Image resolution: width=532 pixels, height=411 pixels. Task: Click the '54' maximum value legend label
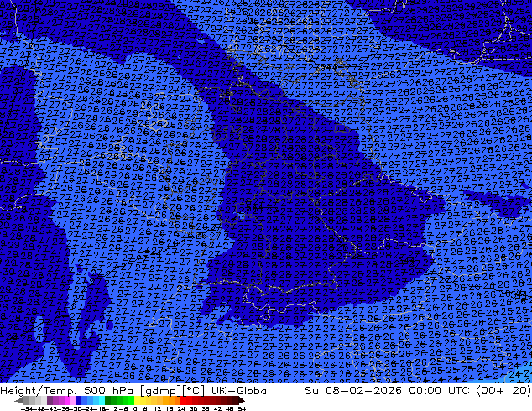[x=242, y=408]
